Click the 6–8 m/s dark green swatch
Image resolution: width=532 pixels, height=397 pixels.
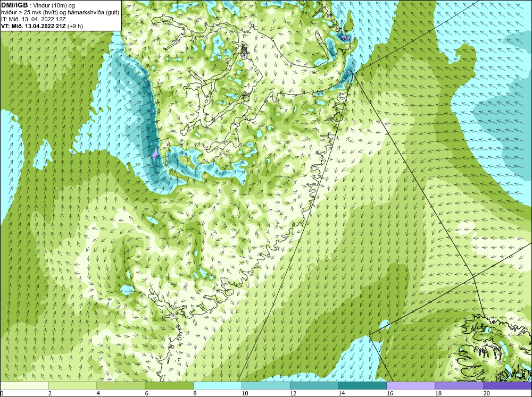(169, 385)
